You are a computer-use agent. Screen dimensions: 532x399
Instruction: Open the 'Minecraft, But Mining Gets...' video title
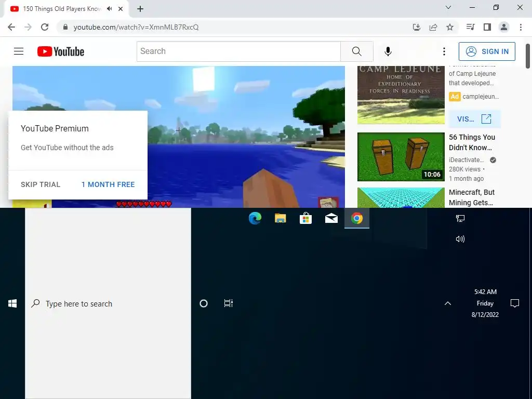(x=472, y=197)
